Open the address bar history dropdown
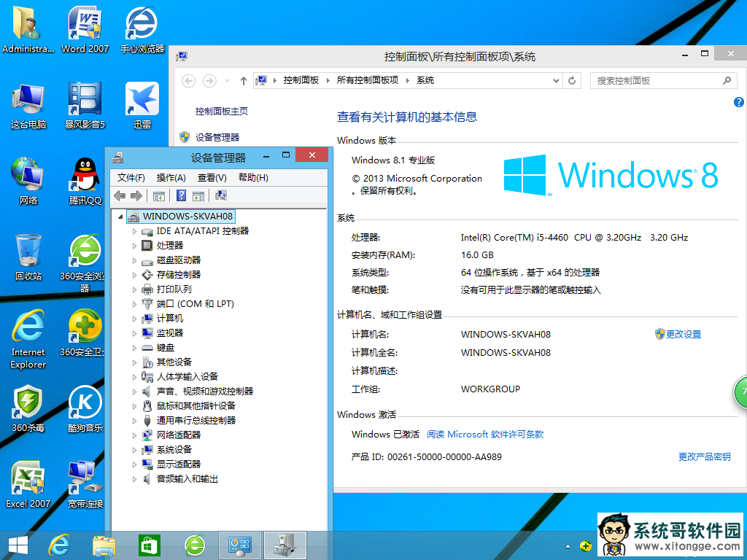 [x=556, y=80]
